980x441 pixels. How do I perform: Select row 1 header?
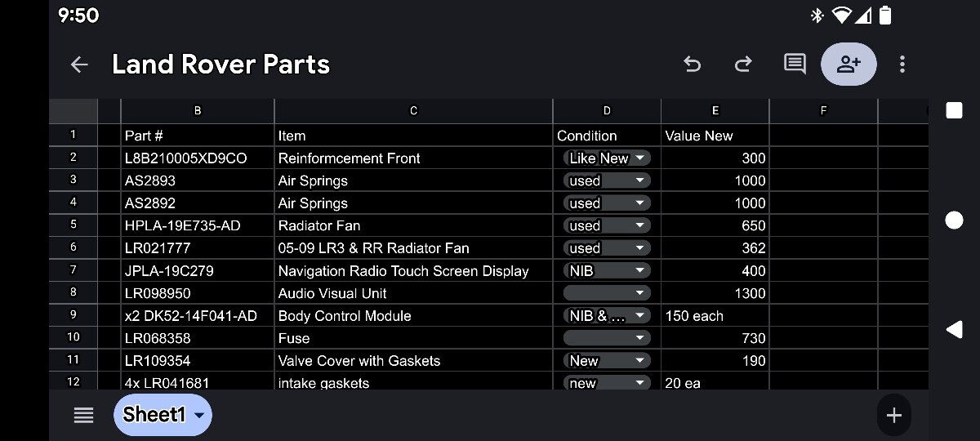point(73,136)
